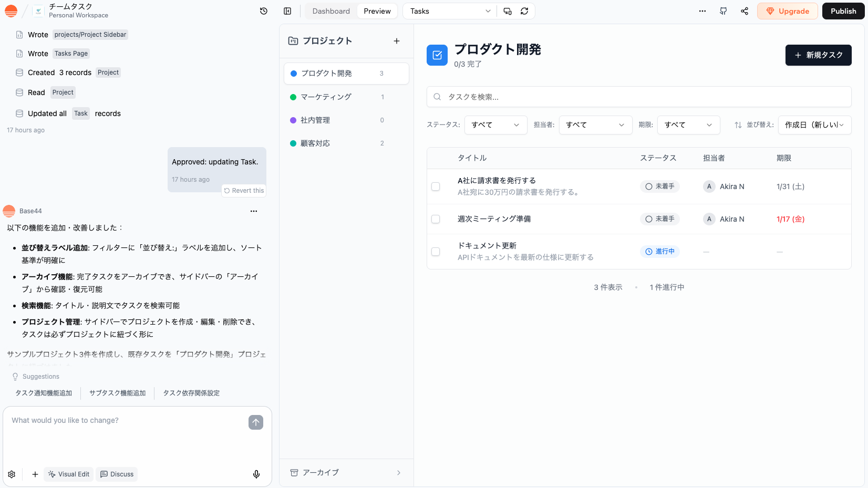
Task: Check the ドキュメント更新 task checkbox
Action: pyautogui.click(x=436, y=252)
